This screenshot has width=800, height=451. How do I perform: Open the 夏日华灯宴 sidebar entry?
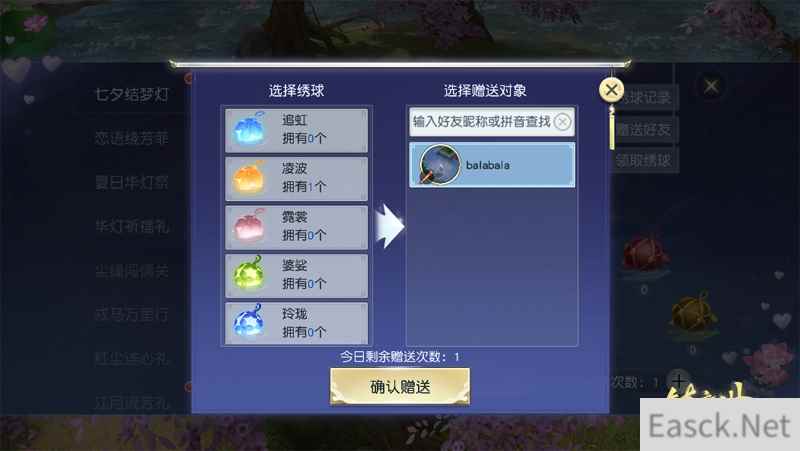(132, 183)
